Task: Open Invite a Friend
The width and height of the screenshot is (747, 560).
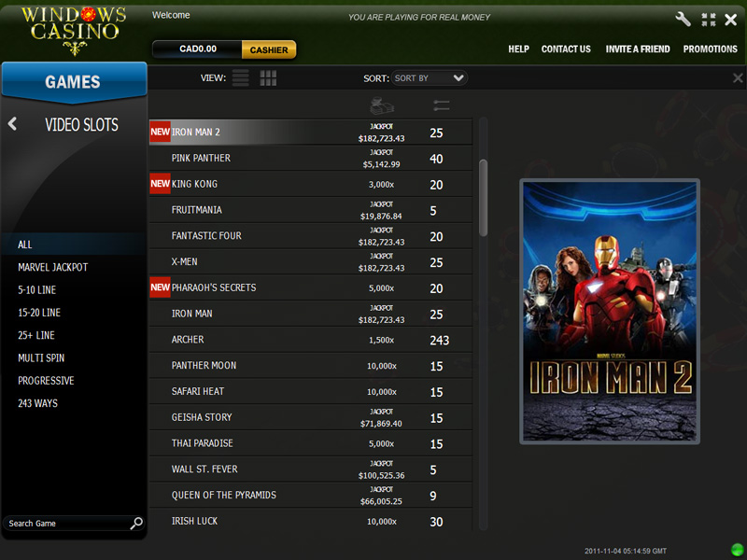Action: [x=638, y=49]
